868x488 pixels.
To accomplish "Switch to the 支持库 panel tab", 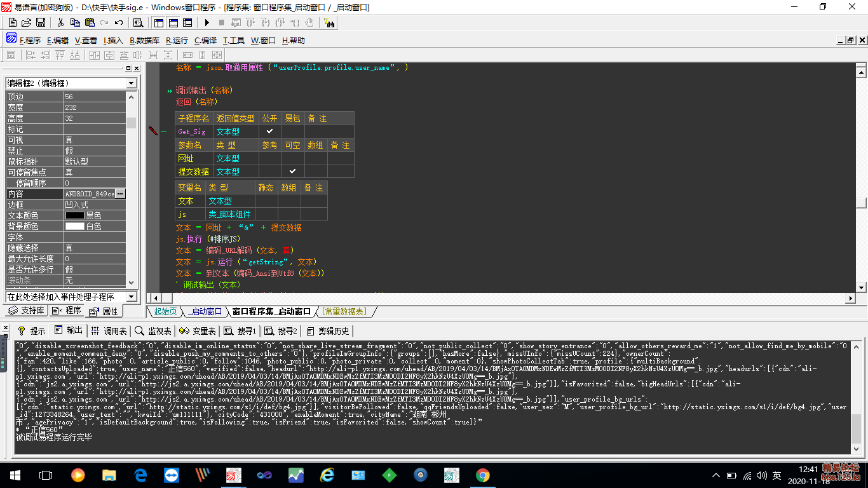I will [27, 311].
